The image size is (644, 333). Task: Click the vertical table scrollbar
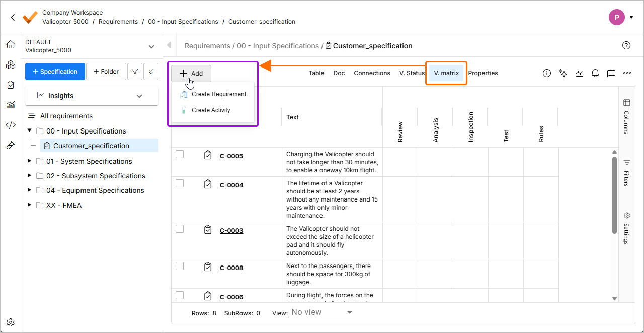click(x=614, y=196)
